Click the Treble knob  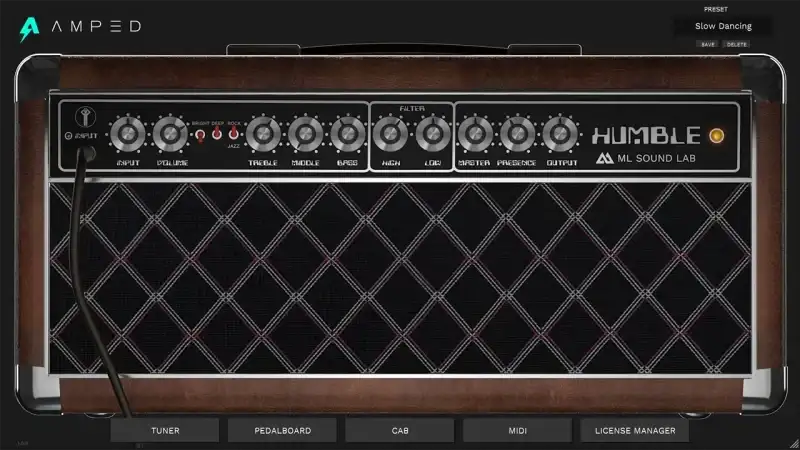coord(263,134)
